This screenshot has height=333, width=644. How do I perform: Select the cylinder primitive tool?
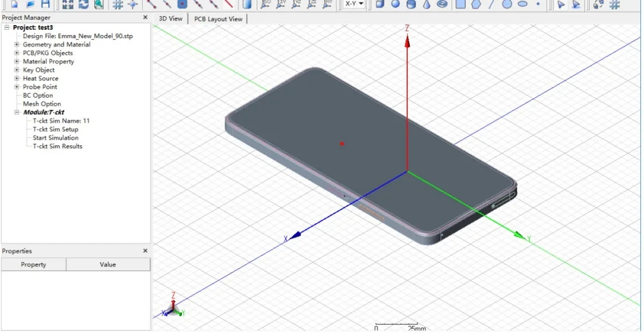click(411, 4)
